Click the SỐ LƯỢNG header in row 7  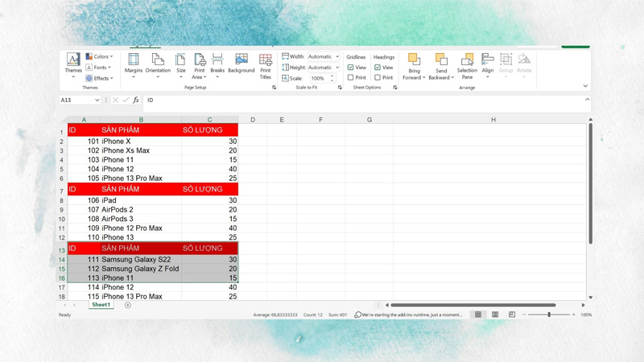[x=209, y=189]
